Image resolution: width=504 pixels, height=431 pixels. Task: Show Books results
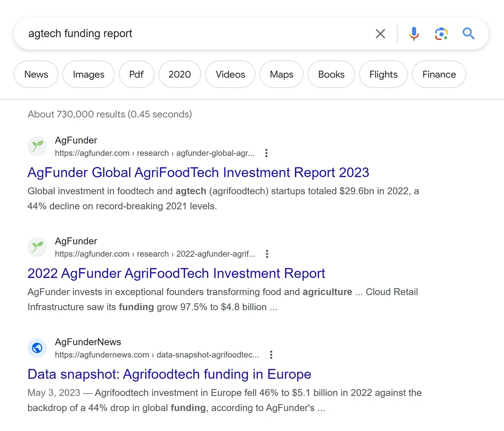point(331,74)
